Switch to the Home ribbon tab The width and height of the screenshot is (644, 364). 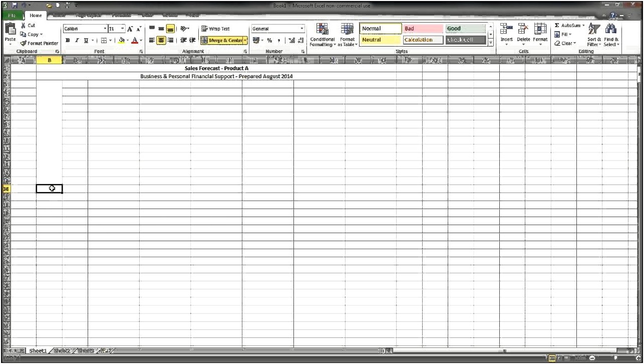(36, 16)
